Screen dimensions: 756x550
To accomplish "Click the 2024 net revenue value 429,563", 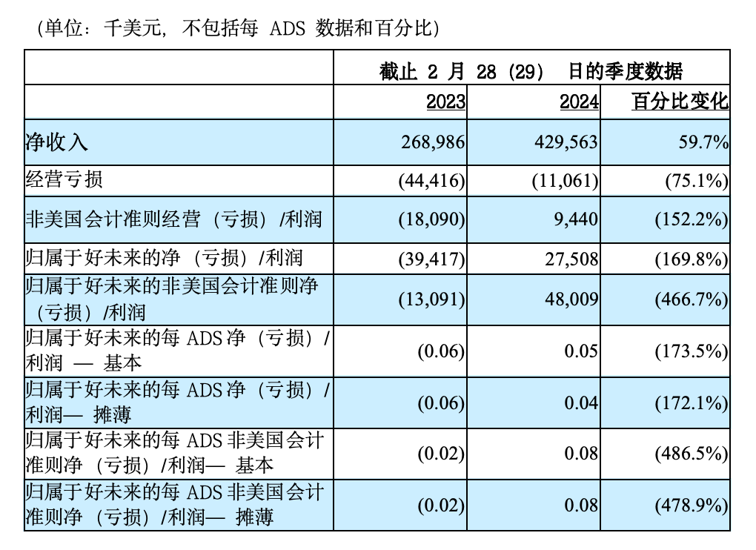I will click(564, 142).
